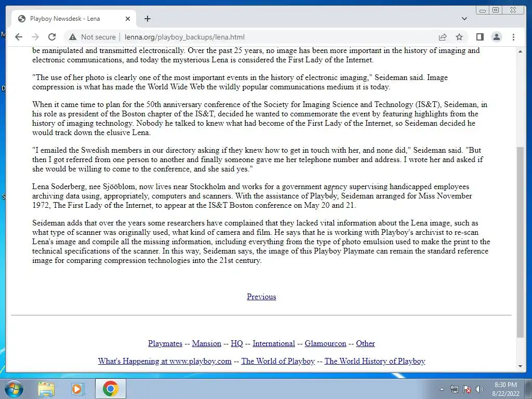The height and width of the screenshot is (399, 532).
Task: Close the Playboy Newsdesk - Lena tab
Action: [x=128, y=19]
